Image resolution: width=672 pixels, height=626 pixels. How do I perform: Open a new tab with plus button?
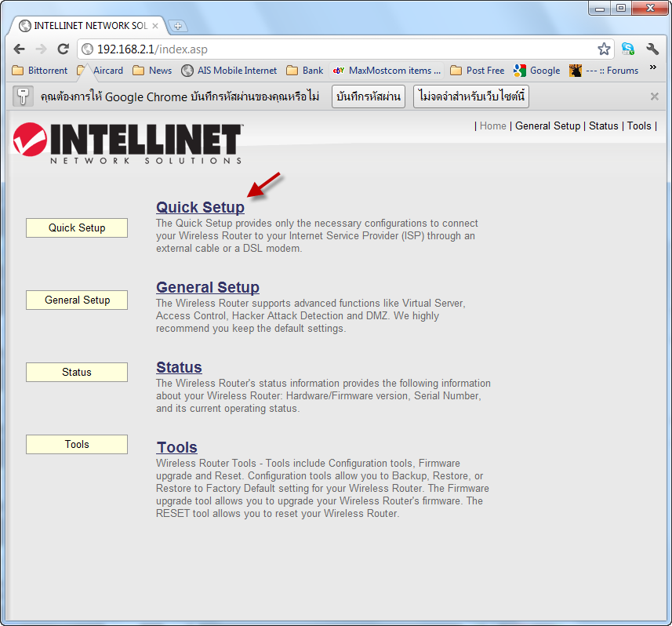point(178,26)
